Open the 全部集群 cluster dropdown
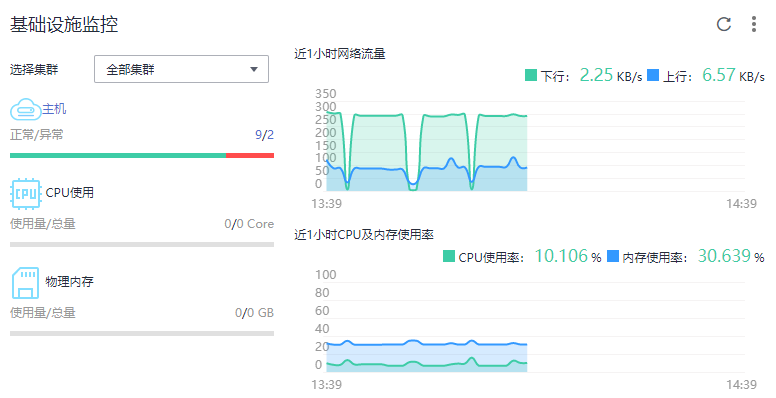Screen dimensions: 776x398 click(181, 69)
